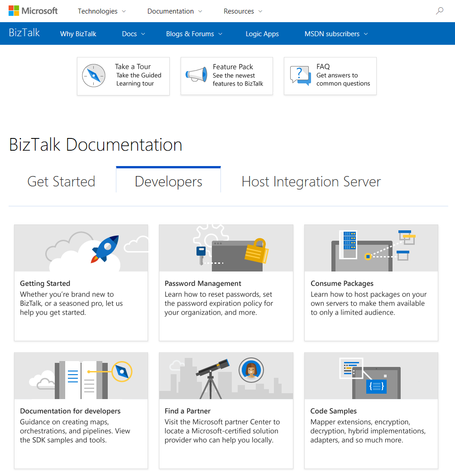
Task: Open Password Management card title
Action: point(203,284)
